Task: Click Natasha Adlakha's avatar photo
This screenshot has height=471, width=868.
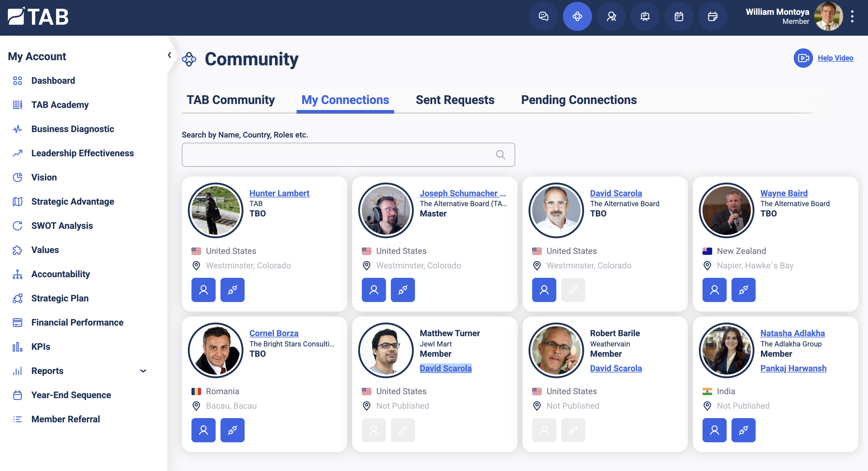Action: coord(726,351)
